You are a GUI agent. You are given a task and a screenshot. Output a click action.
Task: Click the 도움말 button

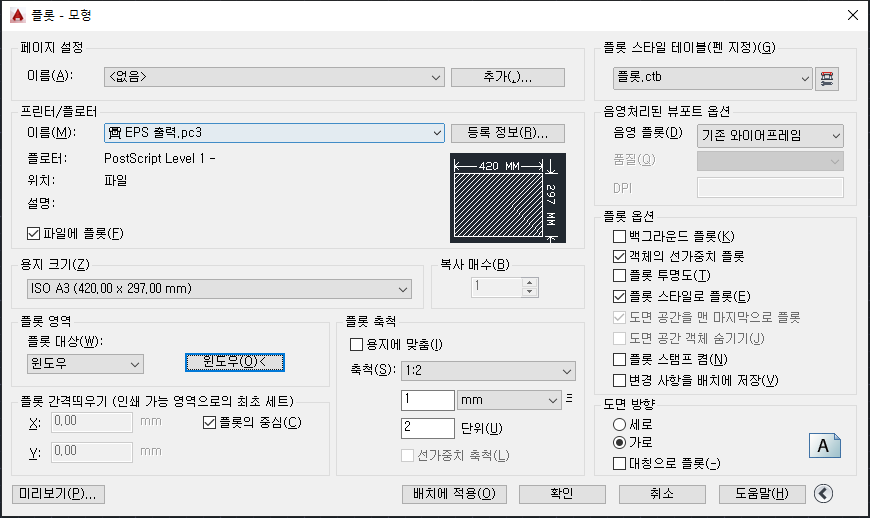point(762,494)
